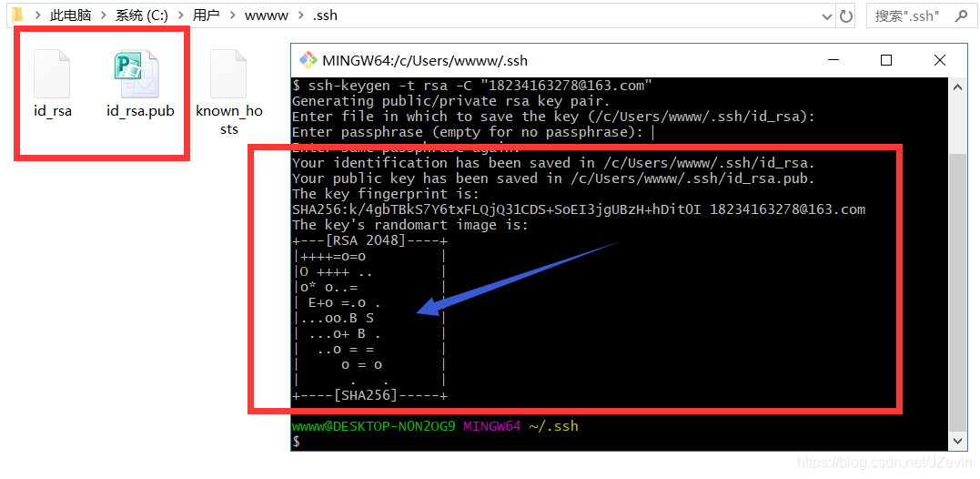Click the SHA256 fingerprint line
The width and height of the screenshot is (980, 479).
[579, 209]
